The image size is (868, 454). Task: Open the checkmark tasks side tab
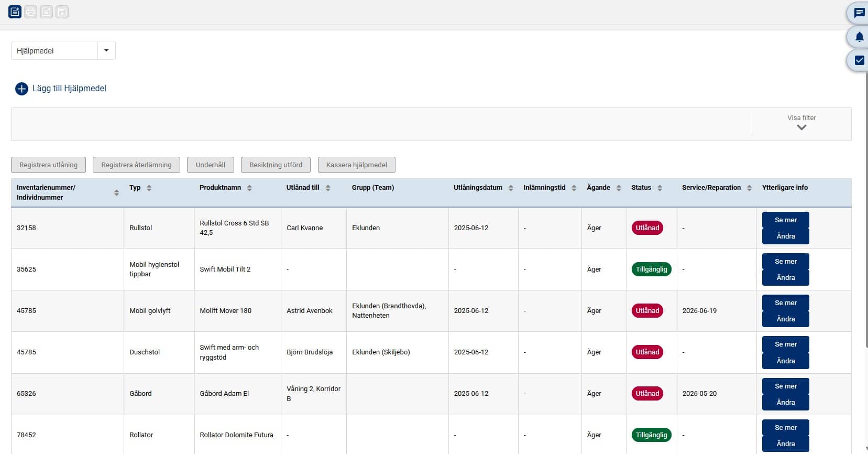pyautogui.click(x=859, y=60)
